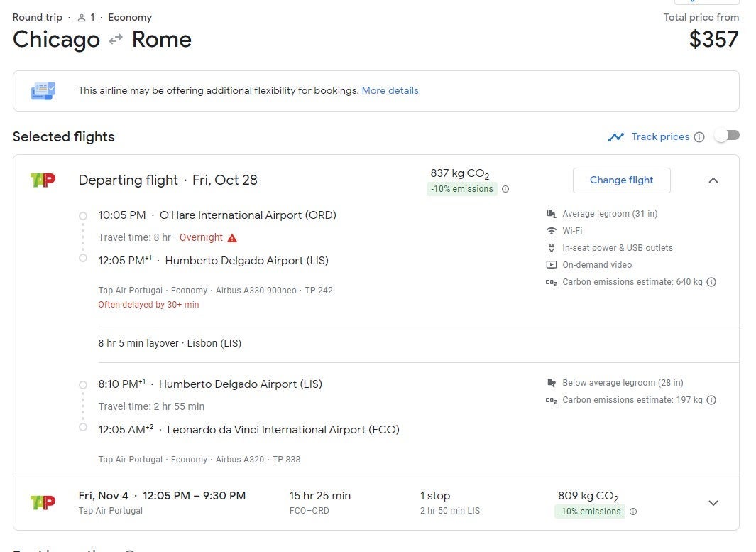This screenshot has width=756, height=552.
Task: Click the passenger count person icon
Action: [82, 18]
